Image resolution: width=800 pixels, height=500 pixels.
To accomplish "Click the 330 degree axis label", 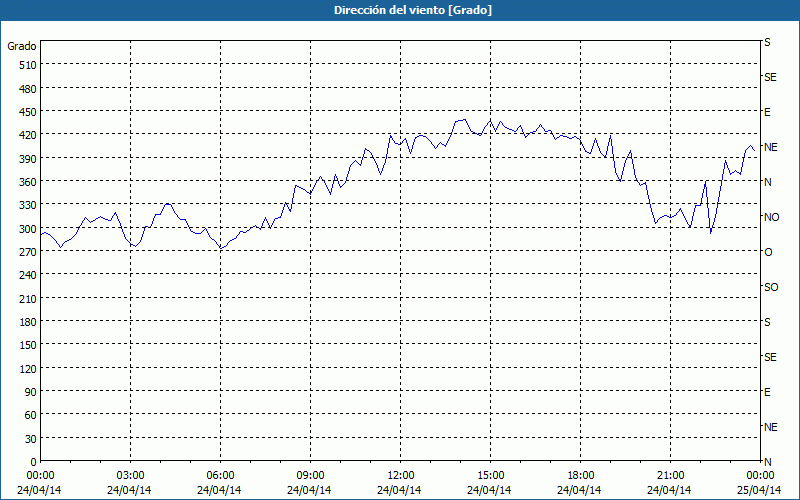I will tap(28, 205).
